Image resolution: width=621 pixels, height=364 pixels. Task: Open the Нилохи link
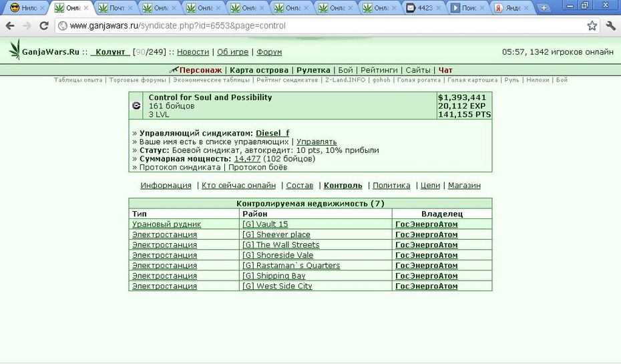pos(538,80)
